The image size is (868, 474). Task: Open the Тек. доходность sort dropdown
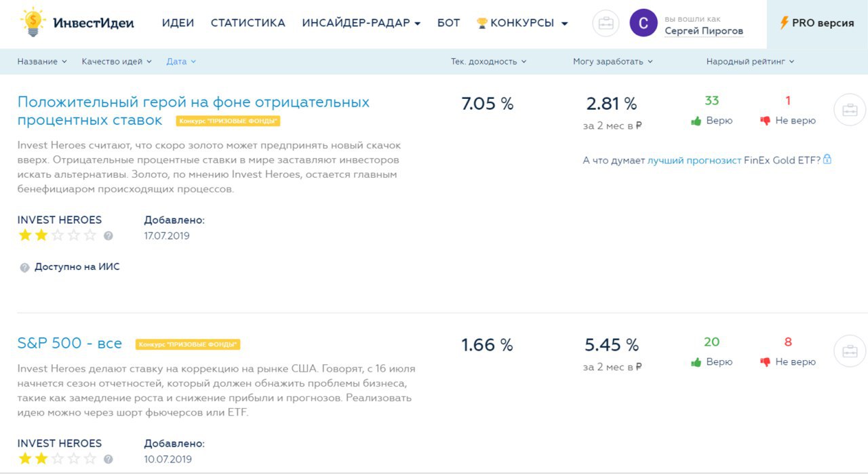click(488, 62)
